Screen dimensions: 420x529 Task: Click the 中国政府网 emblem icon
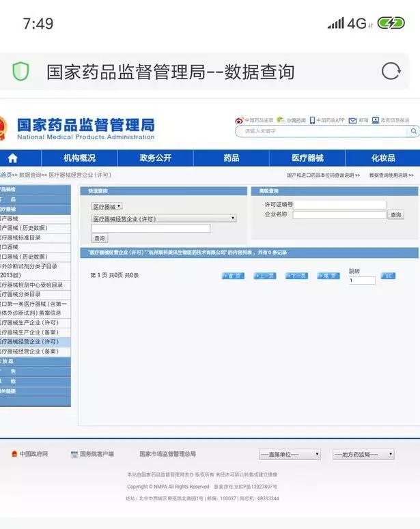coord(14,454)
